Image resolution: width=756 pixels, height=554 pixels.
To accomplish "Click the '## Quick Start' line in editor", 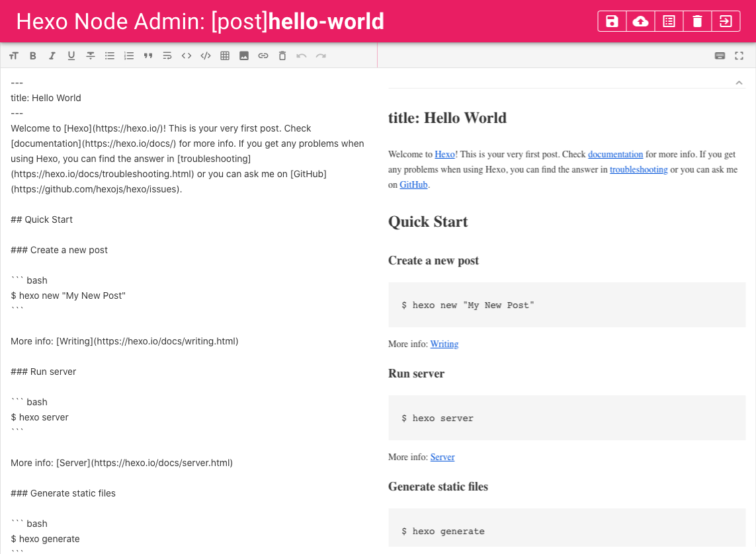I will coord(42,219).
